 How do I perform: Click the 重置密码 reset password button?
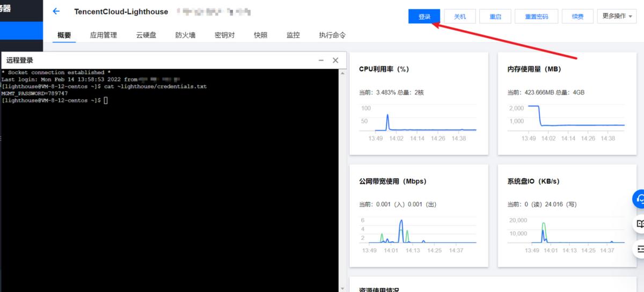click(536, 17)
